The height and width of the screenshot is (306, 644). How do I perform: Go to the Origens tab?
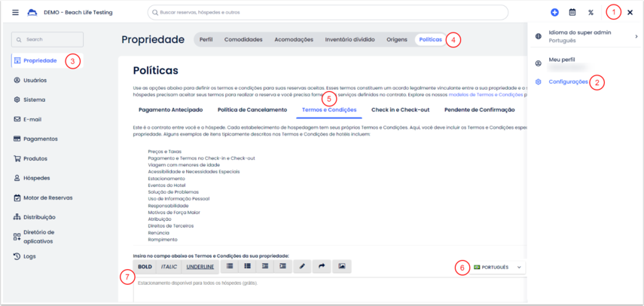(x=397, y=39)
